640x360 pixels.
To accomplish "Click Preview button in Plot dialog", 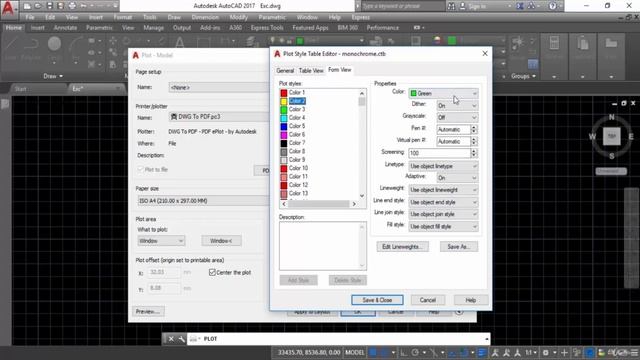I will pyautogui.click(x=148, y=311).
